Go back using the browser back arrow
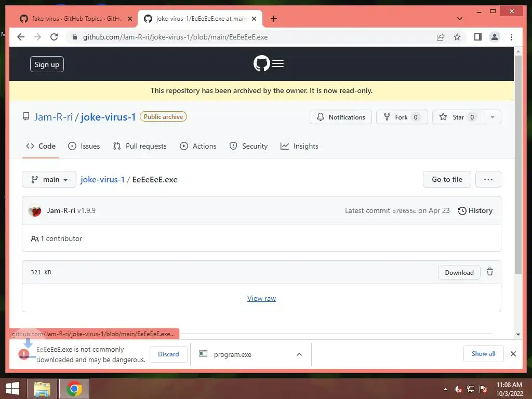Image resolution: width=532 pixels, height=399 pixels. click(21, 37)
